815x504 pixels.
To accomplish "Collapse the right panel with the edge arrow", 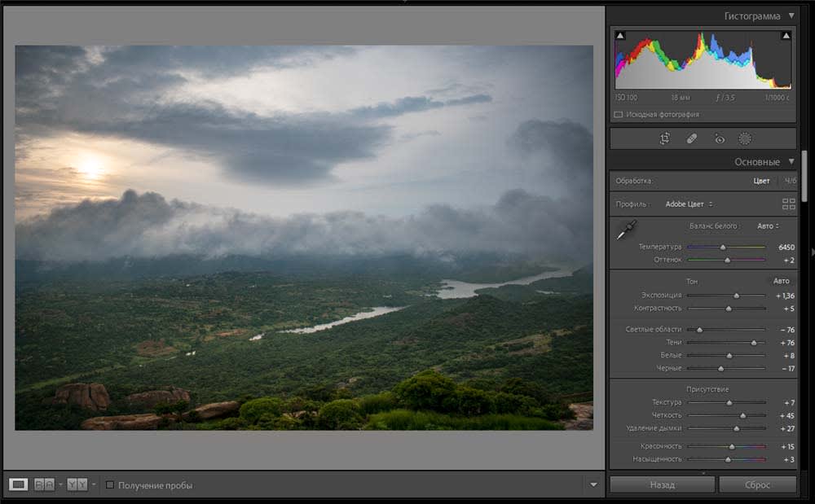I will 813,252.
